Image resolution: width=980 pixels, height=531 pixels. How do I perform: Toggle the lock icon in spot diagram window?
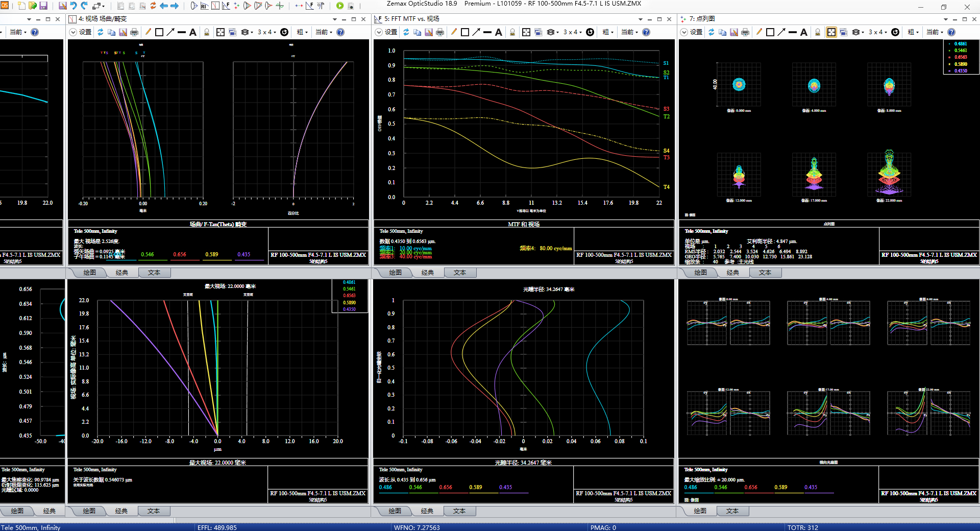click(818, 32)
